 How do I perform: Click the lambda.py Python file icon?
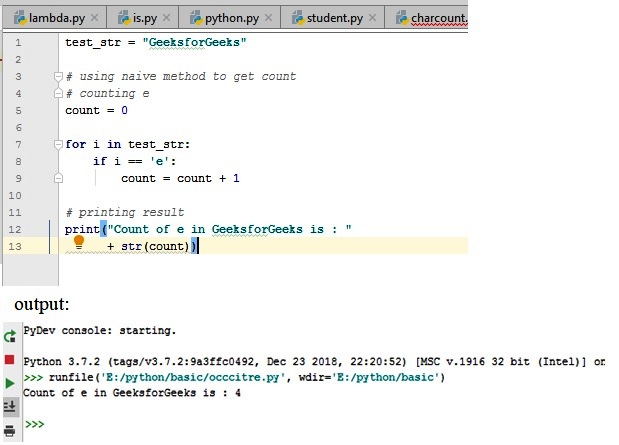20,18
